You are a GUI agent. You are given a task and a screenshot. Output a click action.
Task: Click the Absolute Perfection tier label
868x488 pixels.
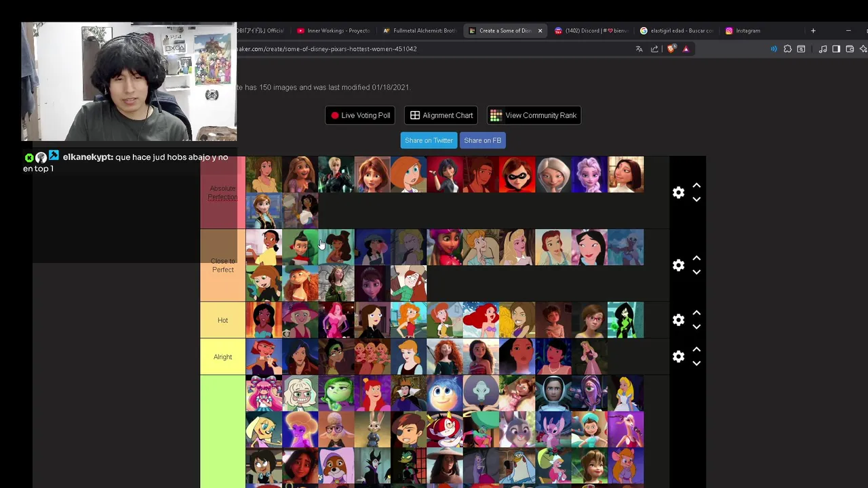tap(222, 192)
